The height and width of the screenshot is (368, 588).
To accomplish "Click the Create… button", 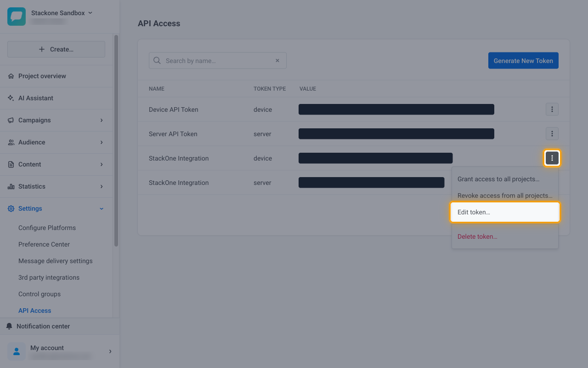I will [56, 49].
